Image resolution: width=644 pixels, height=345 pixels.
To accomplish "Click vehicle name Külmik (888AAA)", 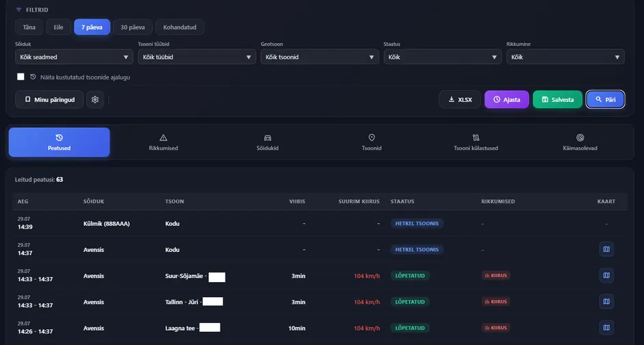I will click(x=106, y=224).
